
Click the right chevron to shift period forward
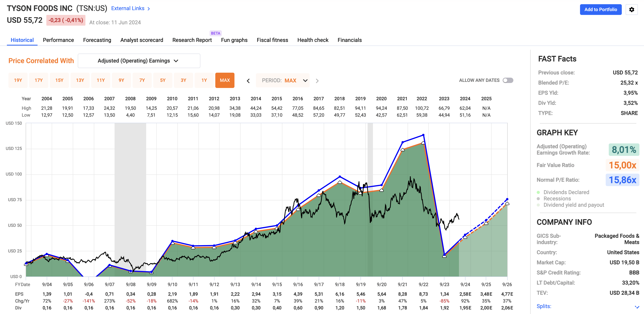tap(317, 81)
